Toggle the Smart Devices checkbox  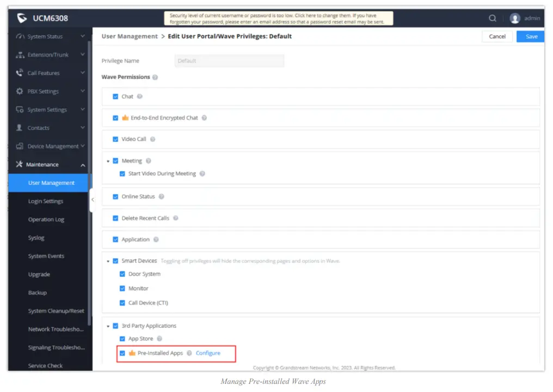click(x=115, y=261)
